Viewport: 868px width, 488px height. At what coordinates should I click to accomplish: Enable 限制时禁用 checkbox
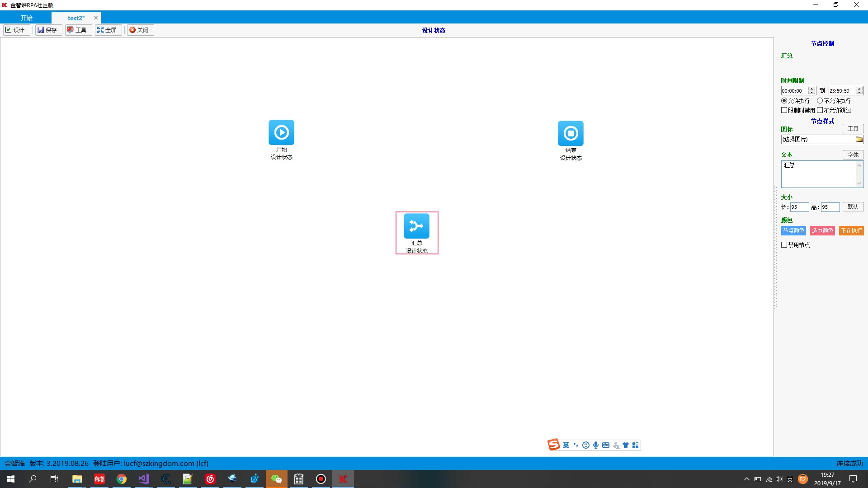click(x=798, y=110)
